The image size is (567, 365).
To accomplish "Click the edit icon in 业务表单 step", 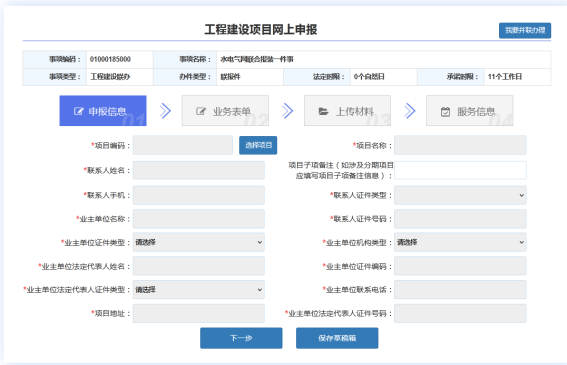I will tap(201, 111).
